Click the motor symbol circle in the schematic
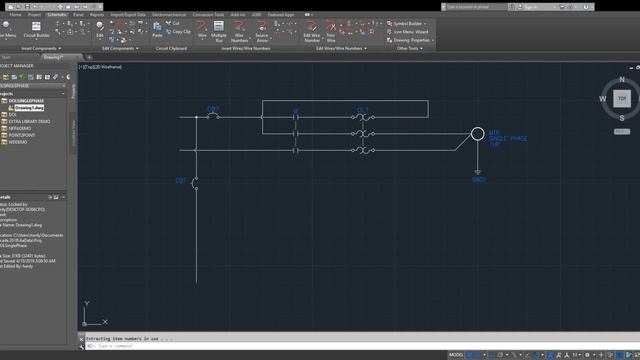Viewport: 640px width, 360px height. click(x=478, y=133)
